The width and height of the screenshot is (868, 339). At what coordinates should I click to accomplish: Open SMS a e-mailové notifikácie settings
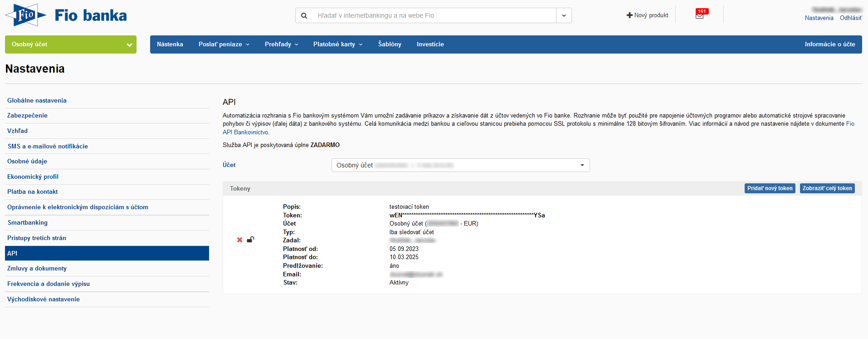point(107,146)
